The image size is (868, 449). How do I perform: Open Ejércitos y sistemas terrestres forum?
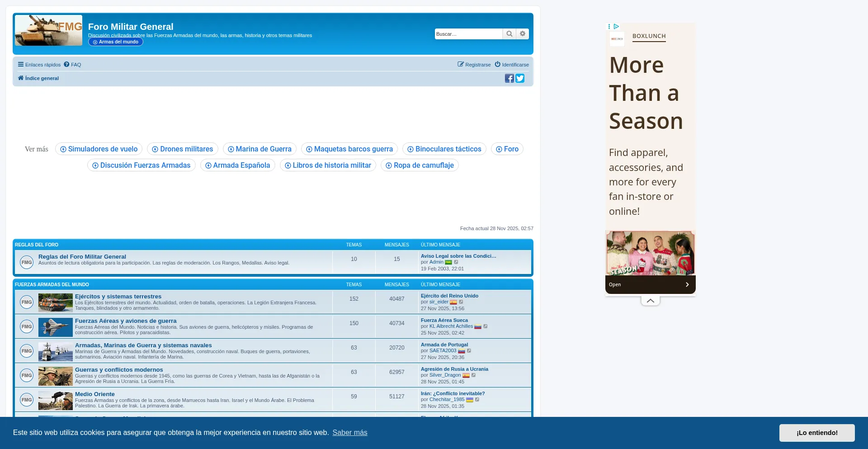[118, 297]
